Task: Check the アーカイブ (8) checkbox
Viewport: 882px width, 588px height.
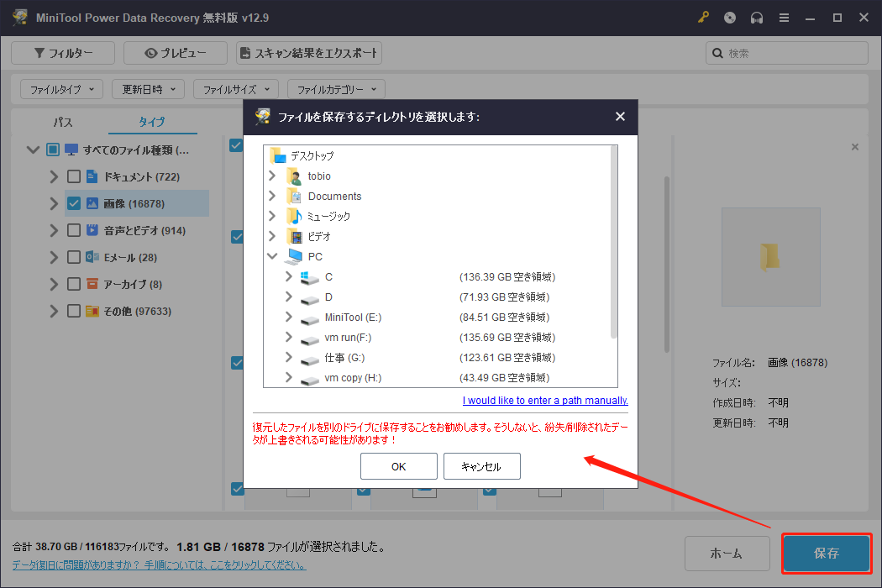Action: 74,284
